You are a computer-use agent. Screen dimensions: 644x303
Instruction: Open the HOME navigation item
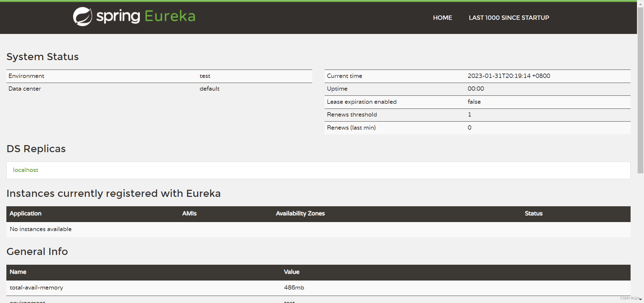442,18
